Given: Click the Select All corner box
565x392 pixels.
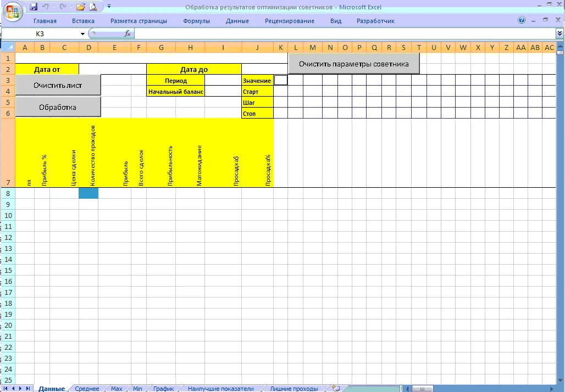Looking at the screenshot, I should point(8,48).
